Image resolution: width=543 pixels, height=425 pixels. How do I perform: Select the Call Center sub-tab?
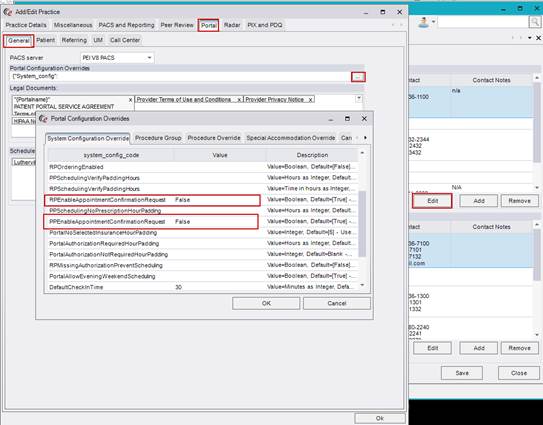(125, 40)
